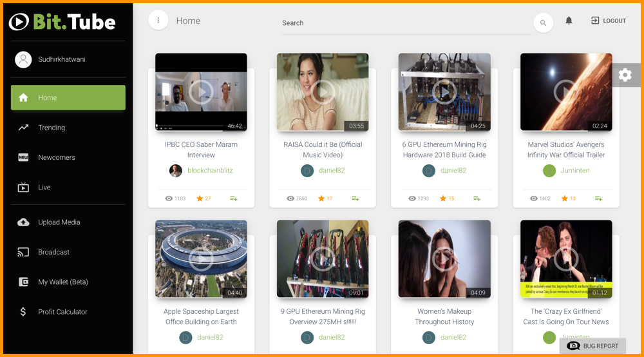The width and height of the screenshot is (644, 357).
Task: Click the Bit.Tube logo
Action: tap(62, 22)
